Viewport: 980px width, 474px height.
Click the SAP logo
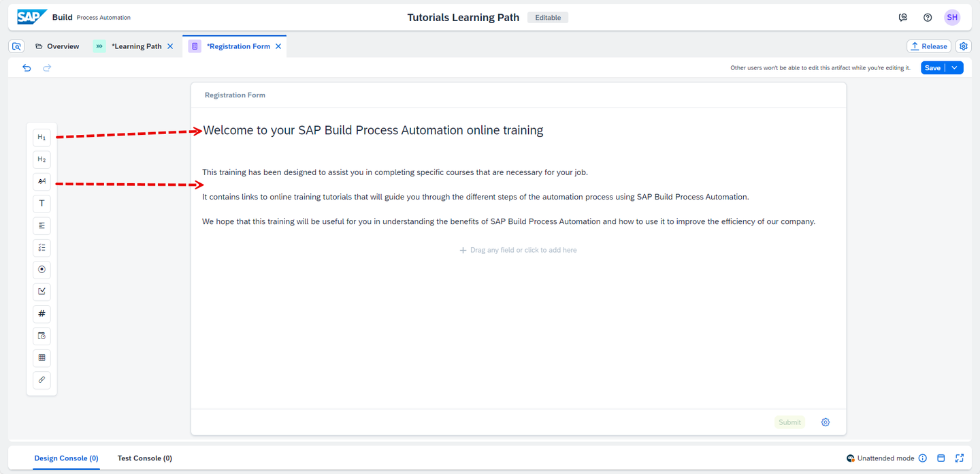(x=32, y=17)
